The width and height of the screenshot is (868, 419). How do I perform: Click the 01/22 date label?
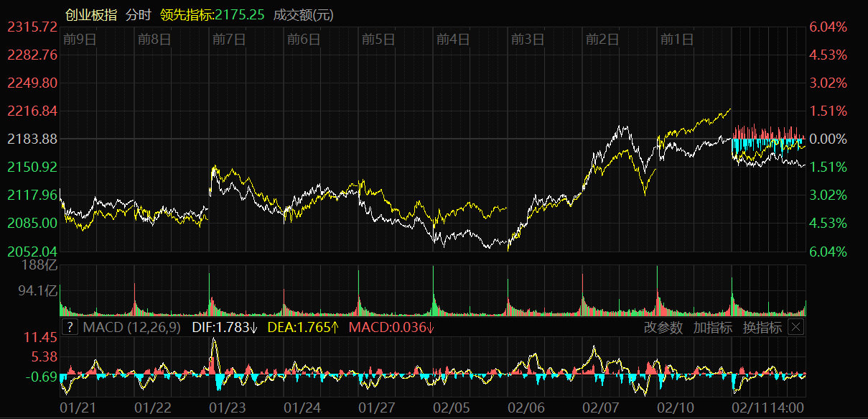coord(152,408)
